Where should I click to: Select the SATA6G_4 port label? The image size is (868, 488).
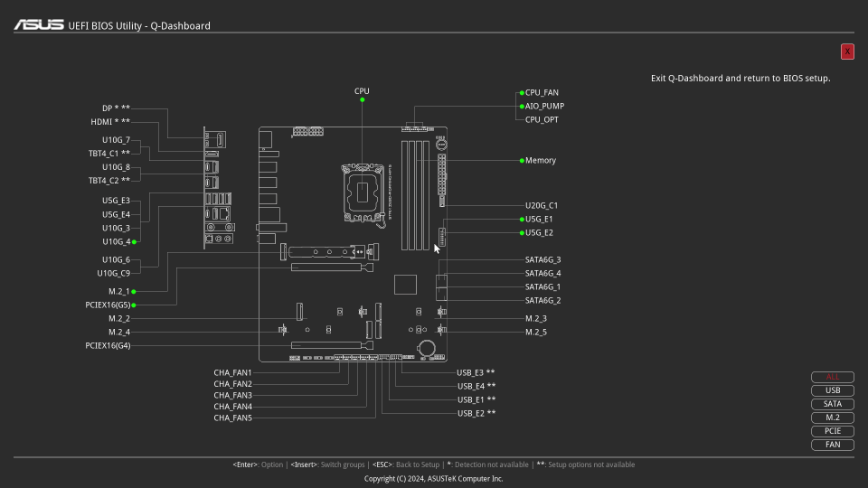pos(542,274)
